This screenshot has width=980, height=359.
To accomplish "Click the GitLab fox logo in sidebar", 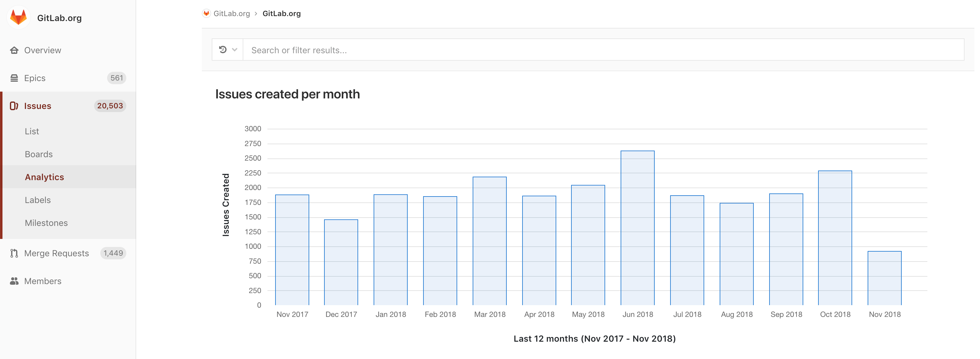I will [x=18, y=18].
